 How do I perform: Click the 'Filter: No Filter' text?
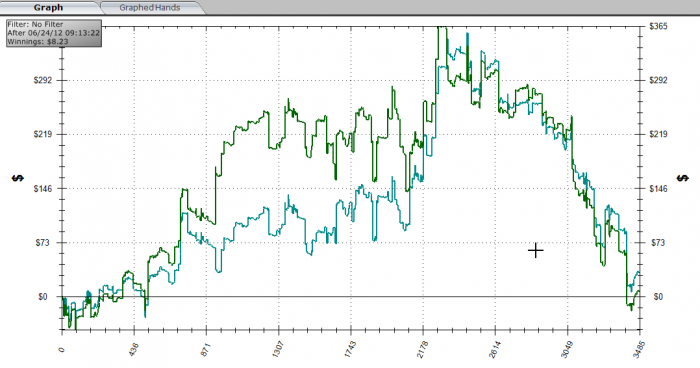(35, 24)
